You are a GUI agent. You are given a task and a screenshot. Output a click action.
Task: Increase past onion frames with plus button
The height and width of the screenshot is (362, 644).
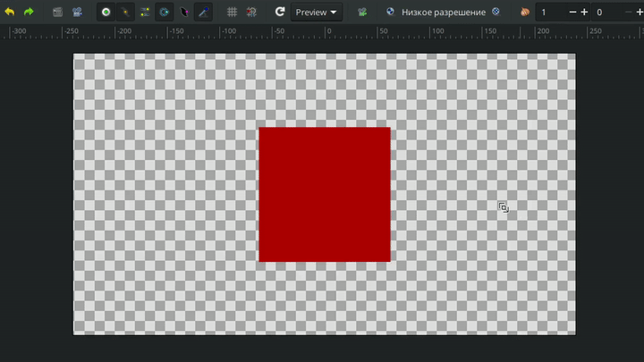(584, 13)
